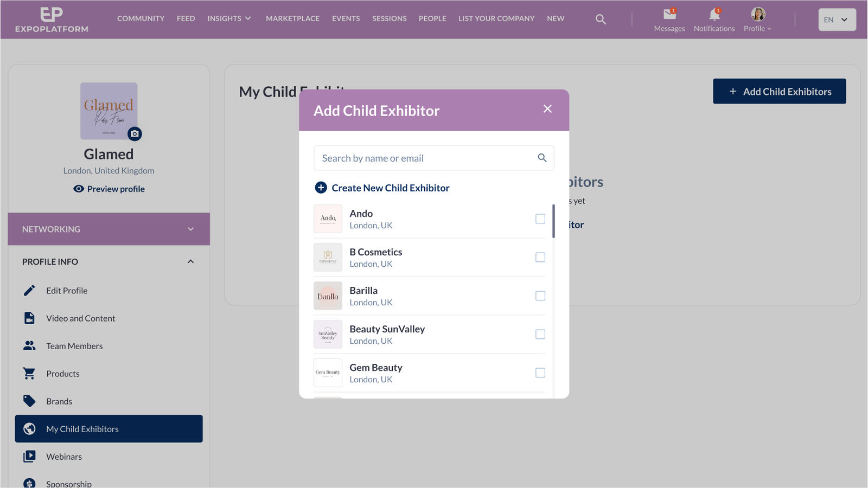Click the Team Members people icon

(29, 345)
